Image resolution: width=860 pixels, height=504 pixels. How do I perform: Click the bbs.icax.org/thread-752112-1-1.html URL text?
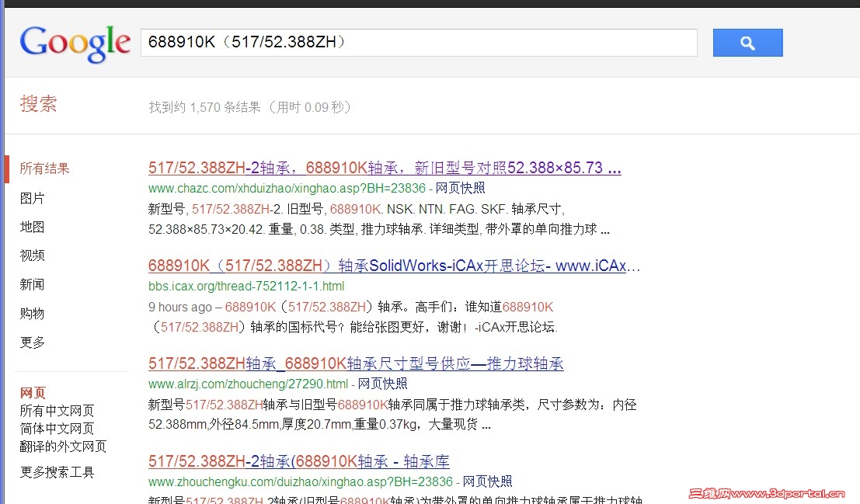(x=246, y=286)
